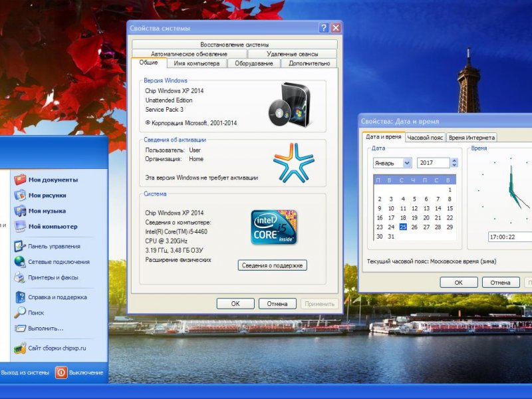Viewport: 532px width, 399px height.
Task: Cancel the Дата и время dialog with Отмена
Action: click(x=501, y=282)
